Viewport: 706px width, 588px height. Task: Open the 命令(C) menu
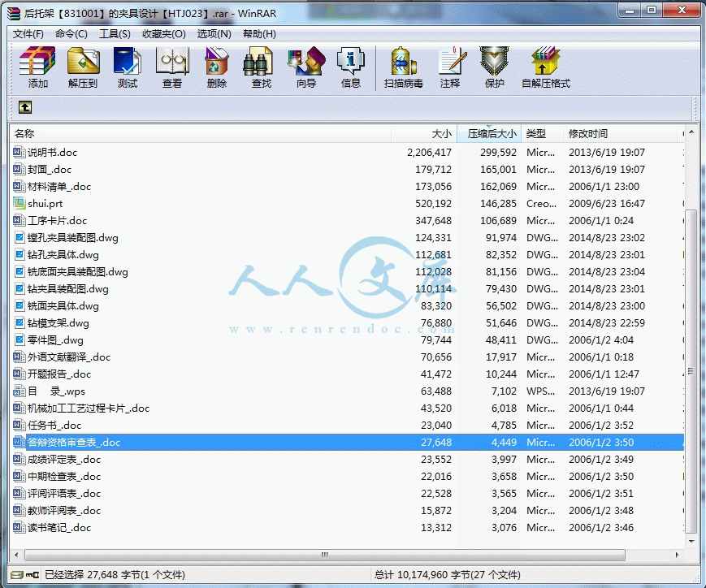click(71, 34)
